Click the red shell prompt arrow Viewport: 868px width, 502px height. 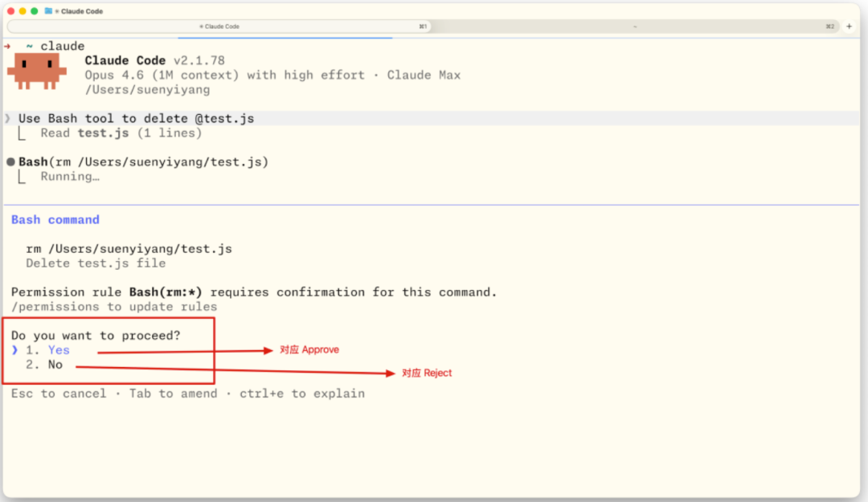tap(7, 46)
